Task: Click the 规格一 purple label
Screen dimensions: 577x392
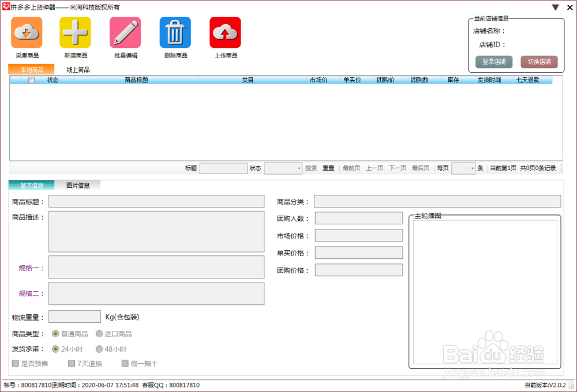Action: pyautogui.click(x=31, y=268)
